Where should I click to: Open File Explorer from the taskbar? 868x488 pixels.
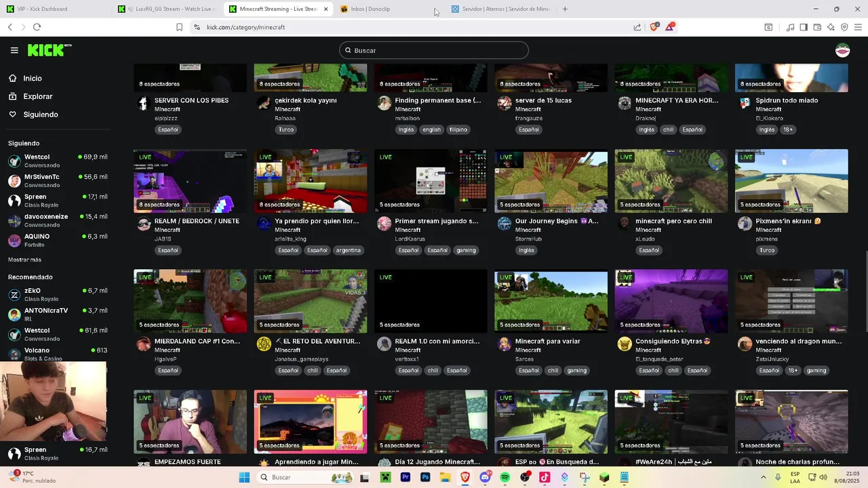pos(446,477)
